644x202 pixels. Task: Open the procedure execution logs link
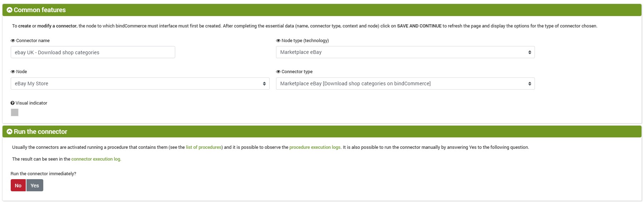click(x=315, y=147)
